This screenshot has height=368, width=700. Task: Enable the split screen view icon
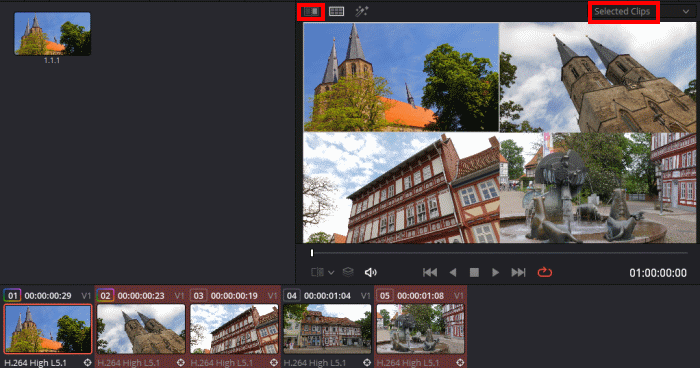[336, 11]
